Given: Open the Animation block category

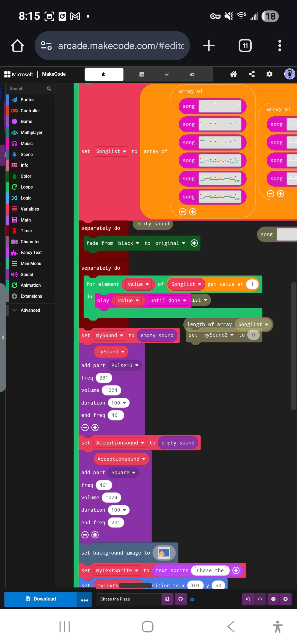Looking at the screenshot, I should pos(30,285).
